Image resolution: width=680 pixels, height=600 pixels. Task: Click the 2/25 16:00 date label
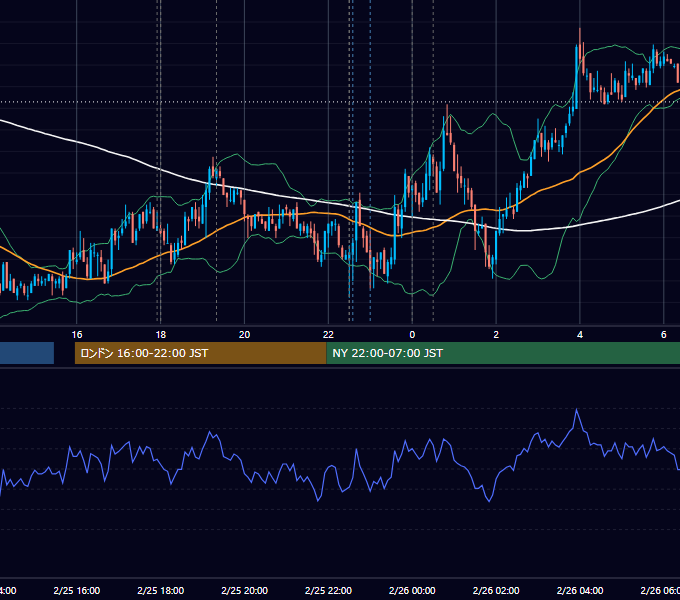77,590
